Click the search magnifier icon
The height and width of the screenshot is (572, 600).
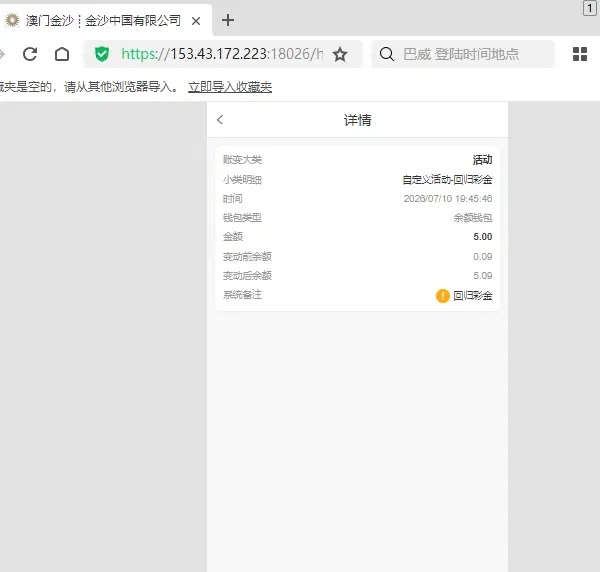click(386, 54)
